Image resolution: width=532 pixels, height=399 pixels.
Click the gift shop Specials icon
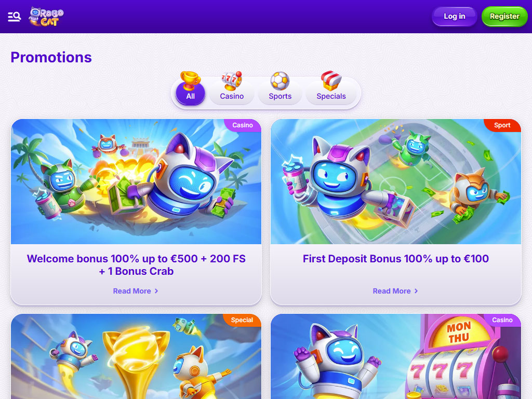(331, 81)
